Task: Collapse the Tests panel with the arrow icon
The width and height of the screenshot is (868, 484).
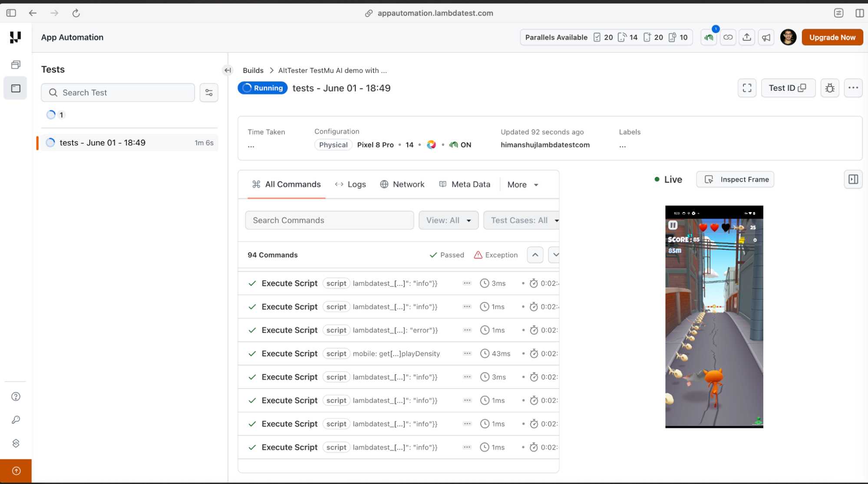Action: coord(228,70)
